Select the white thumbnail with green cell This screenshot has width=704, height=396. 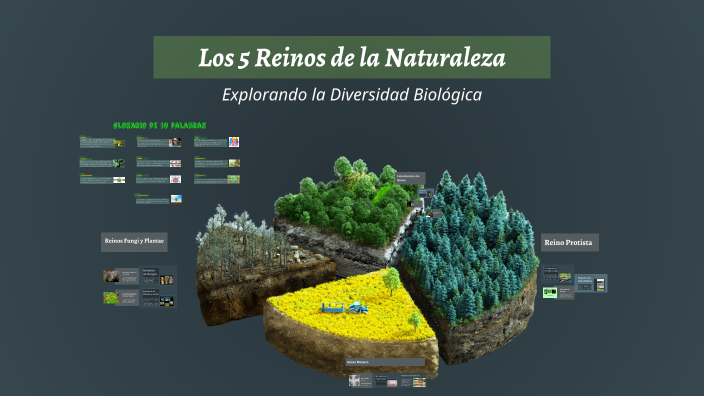(x=119, y=180)
